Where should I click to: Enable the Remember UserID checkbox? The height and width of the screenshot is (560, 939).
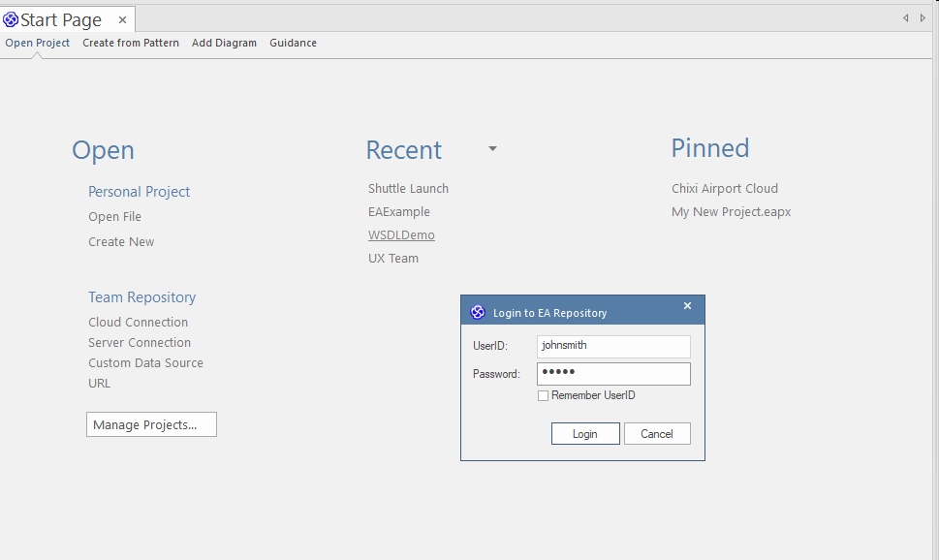pyautogui.click(x=544, y=395)
